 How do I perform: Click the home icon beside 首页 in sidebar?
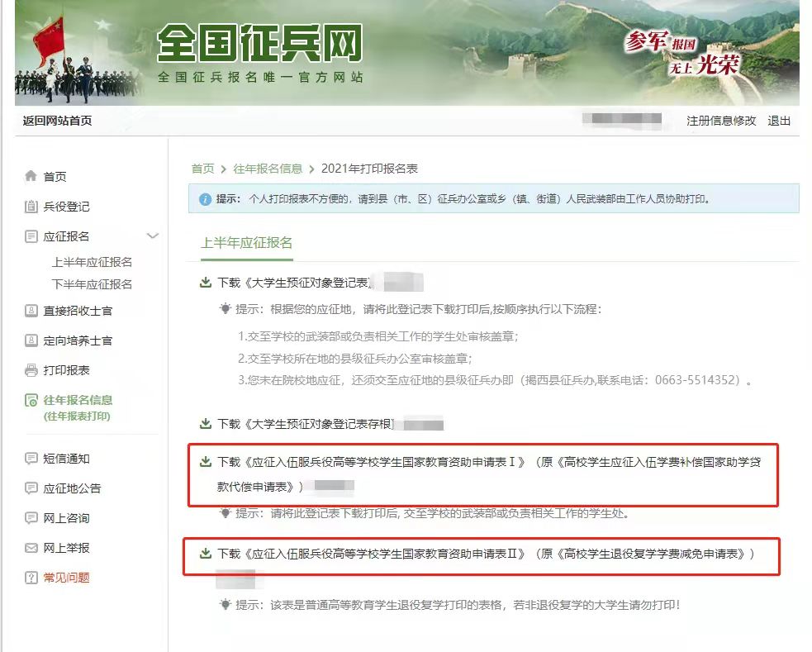(x=31, y=176)
